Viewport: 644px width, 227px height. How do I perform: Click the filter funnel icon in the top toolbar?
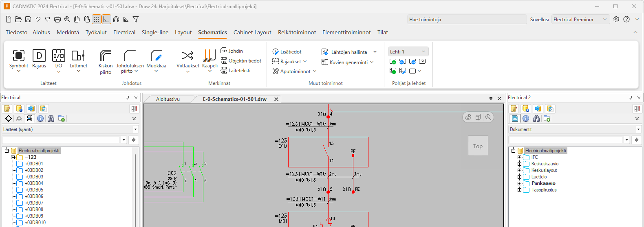click(136, 19)
